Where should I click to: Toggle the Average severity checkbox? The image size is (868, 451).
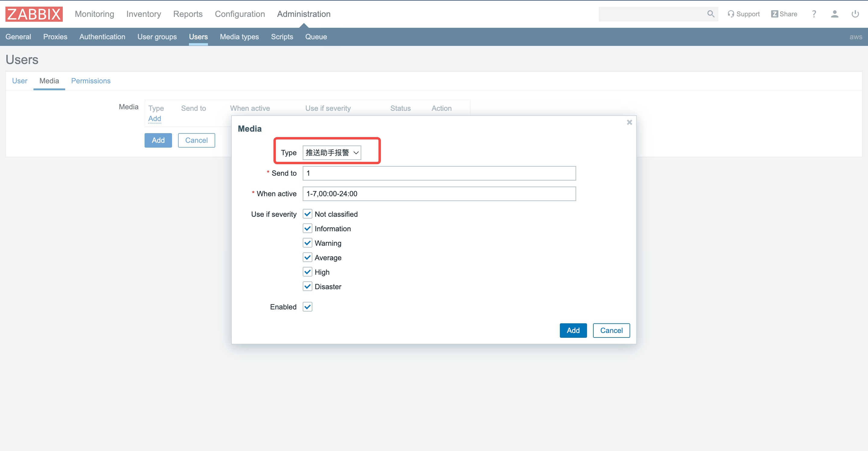(307, 257)
